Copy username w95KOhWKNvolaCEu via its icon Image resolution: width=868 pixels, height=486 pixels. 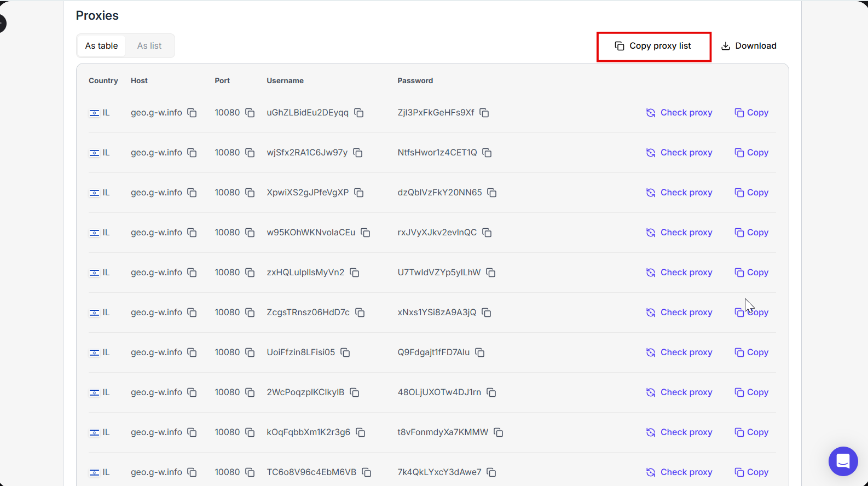click(366, 233)
